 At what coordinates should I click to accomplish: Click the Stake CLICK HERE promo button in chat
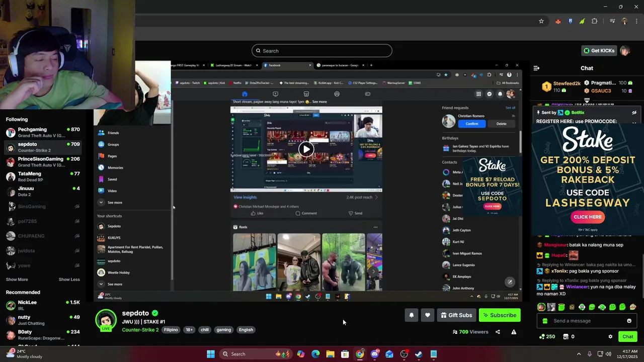pyautogui.click(x=587, y=217)
